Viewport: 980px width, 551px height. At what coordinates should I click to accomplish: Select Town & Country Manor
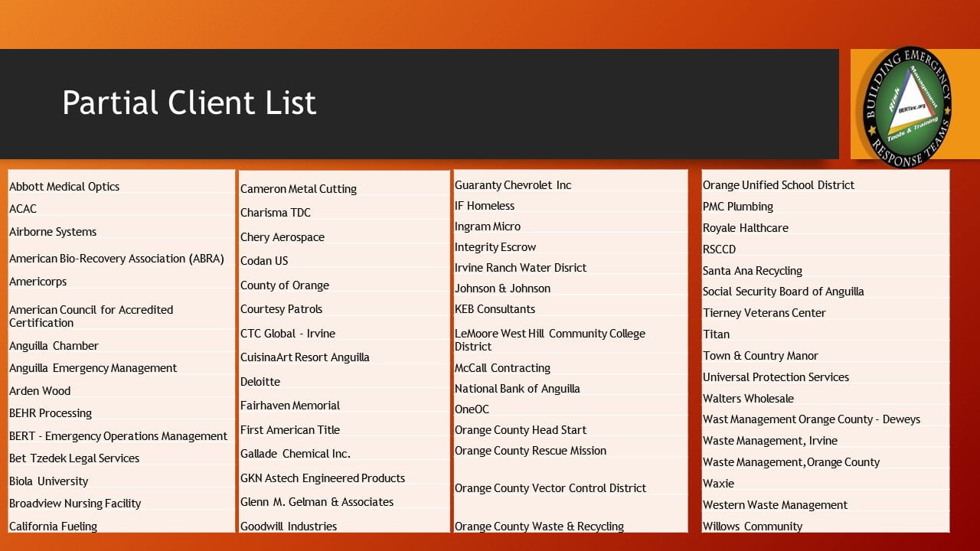click(760, 356)
